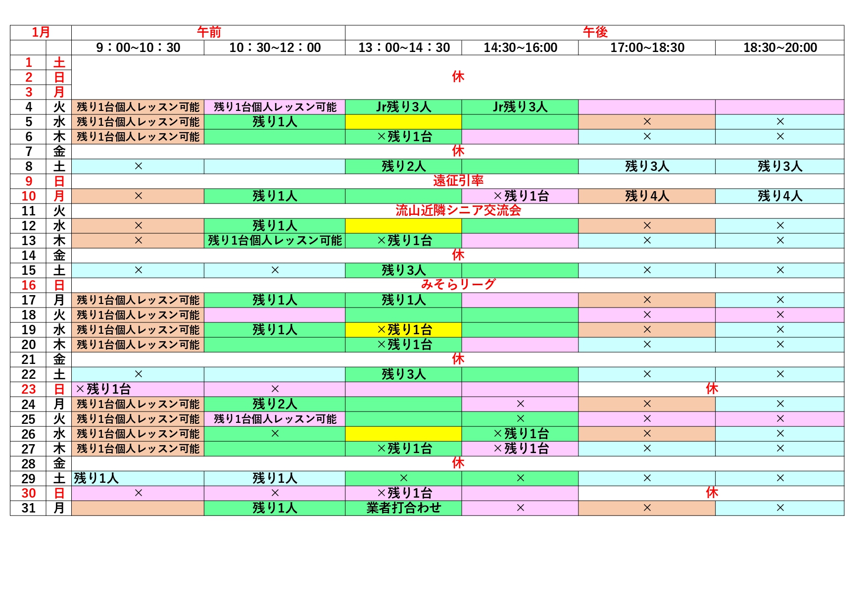
Task: Click the yellow '×残り1台' cell on day 19
Action: [x=404, y=330]
